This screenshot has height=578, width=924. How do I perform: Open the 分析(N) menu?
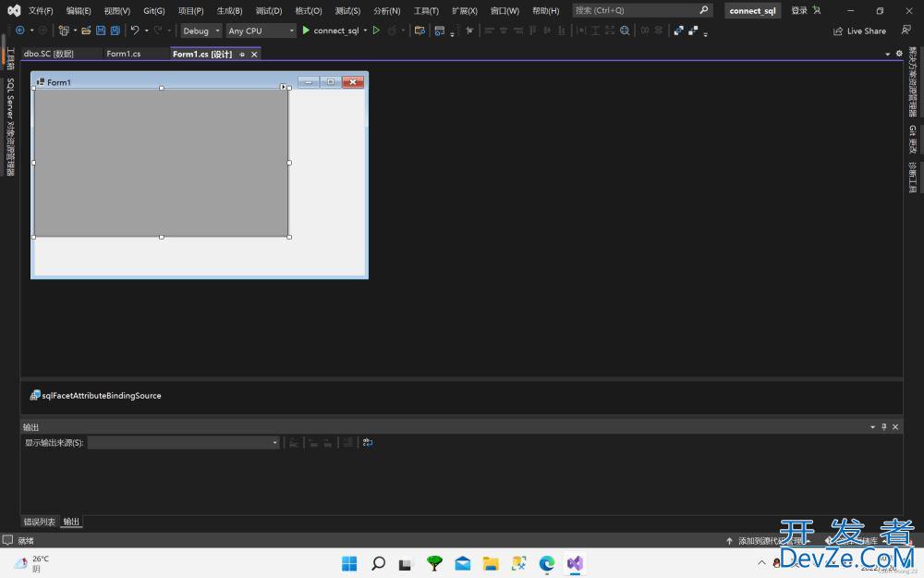[386, 10]
